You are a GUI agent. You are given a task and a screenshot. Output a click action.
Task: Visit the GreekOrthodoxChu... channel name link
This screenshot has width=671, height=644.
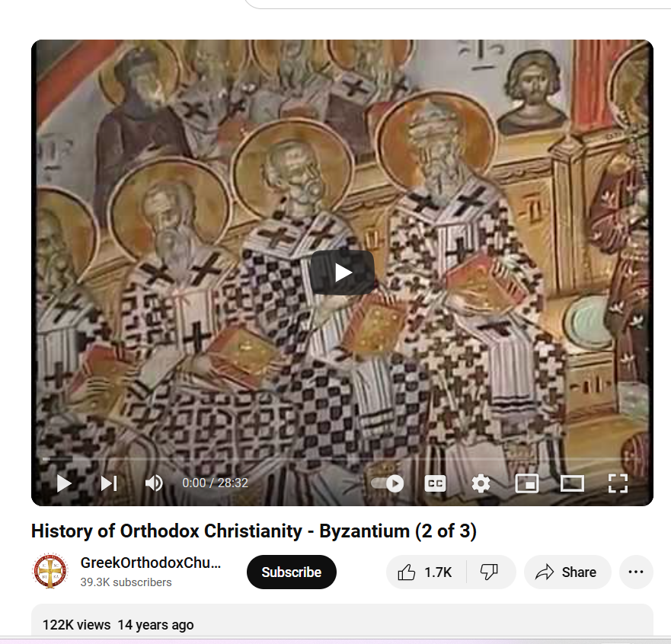coord(151,563)
